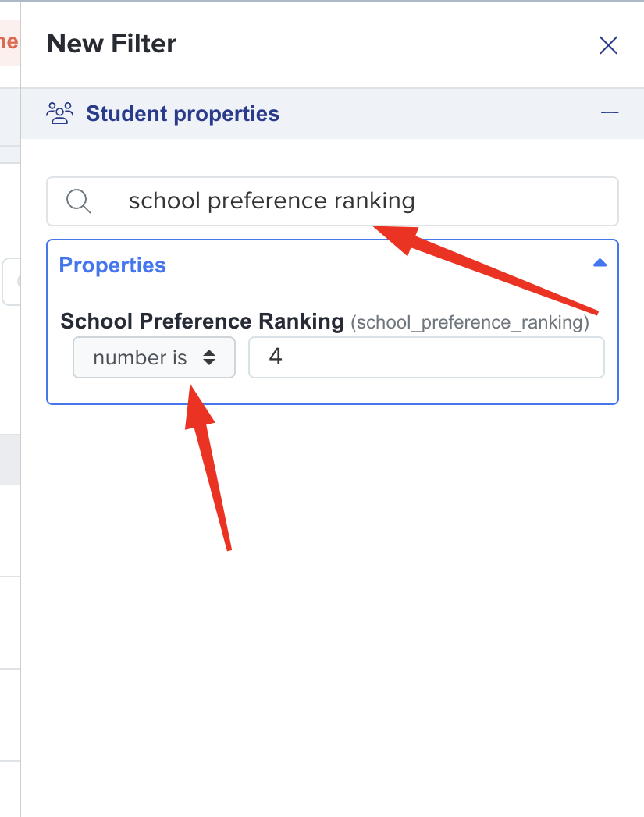Click the New Filter heading

pyautogui.click(x=111, y=44)
